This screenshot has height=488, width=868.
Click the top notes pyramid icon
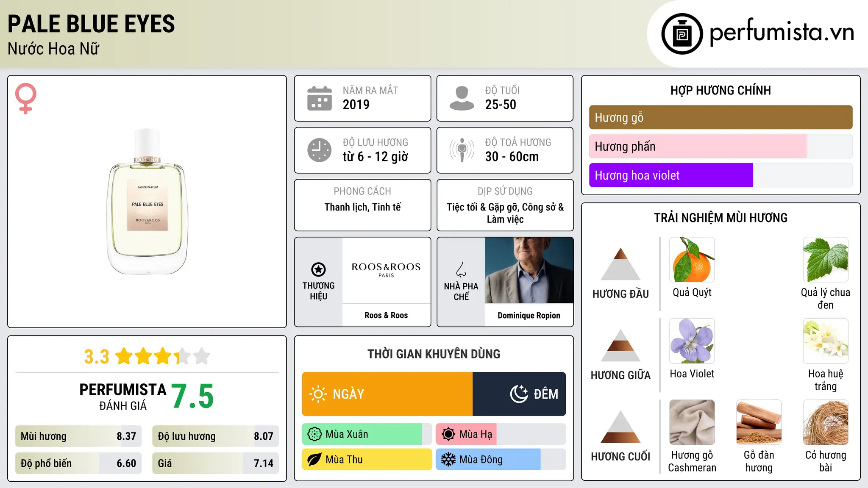click(621, 264)
